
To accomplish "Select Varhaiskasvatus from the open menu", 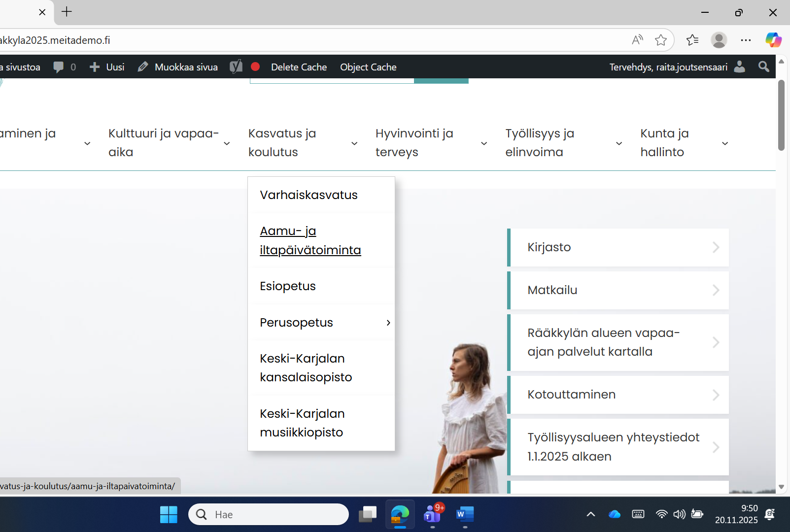I will [x=309, y=195].
